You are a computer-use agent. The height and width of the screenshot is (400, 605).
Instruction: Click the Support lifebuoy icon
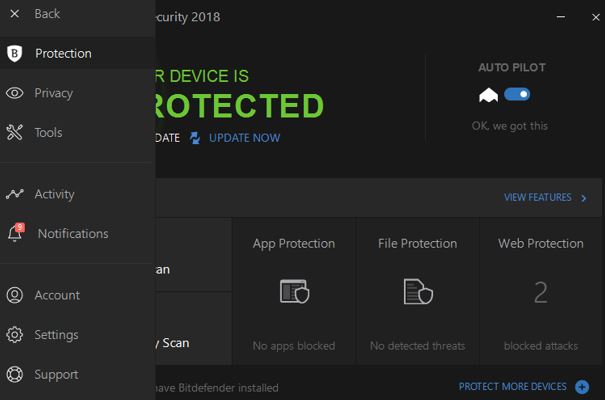[15, 374]
